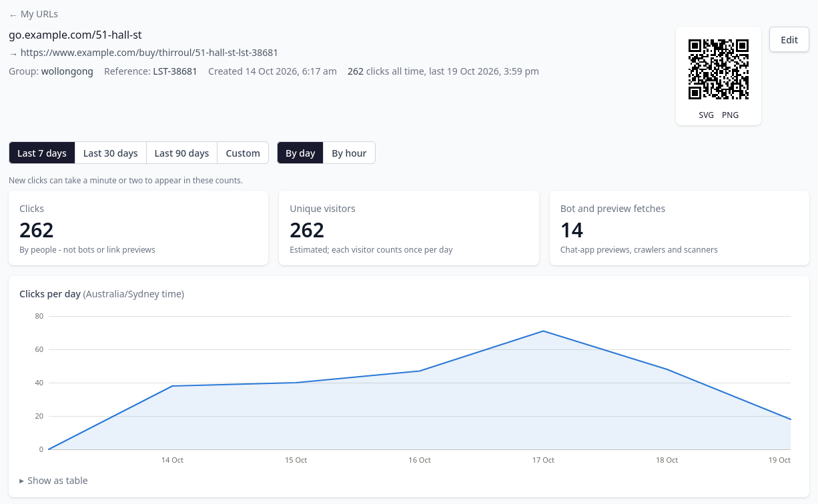Click 'Chat-app previews, crawlers and scanners' text
Screen dimensions: 818x504
tap(639, 250)
